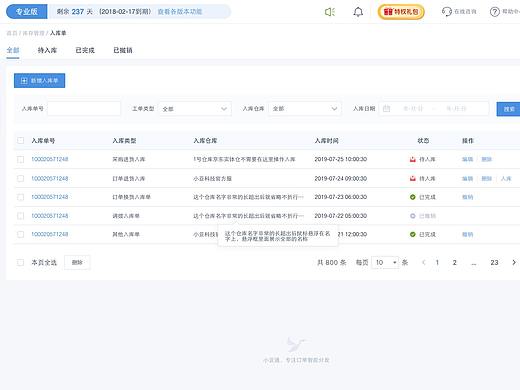Click the pagination ellipsis

click(x=474, y=263)
